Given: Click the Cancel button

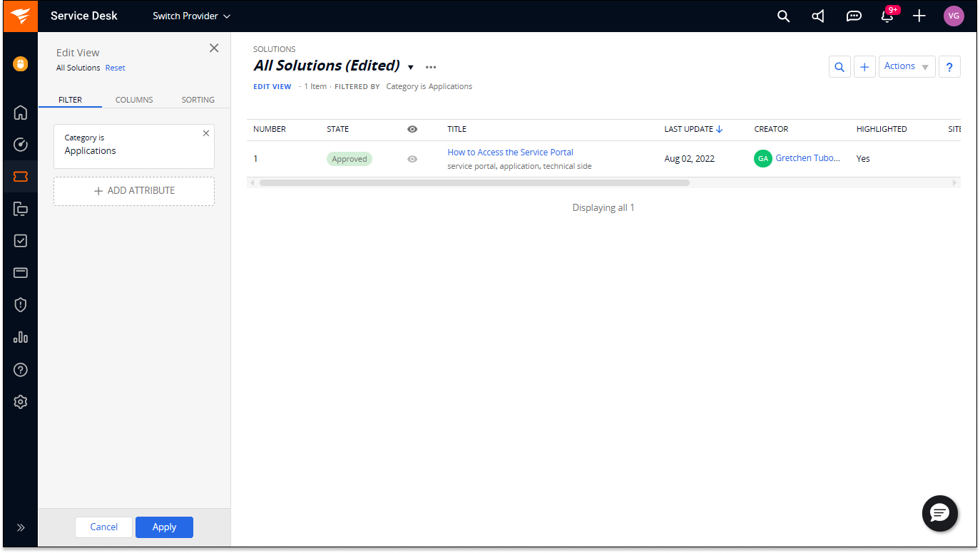Looking at the screenshot, I should pyautogui.click(x=104, y=527).
